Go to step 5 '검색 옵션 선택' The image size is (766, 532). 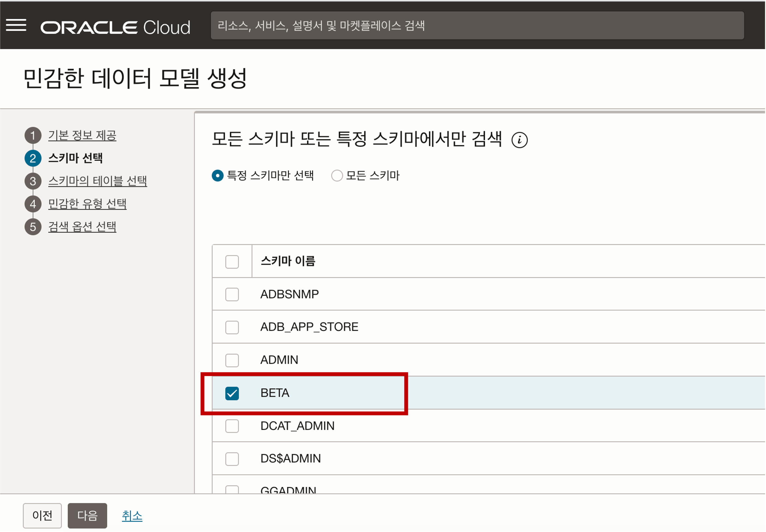click(x=82, y=227)
